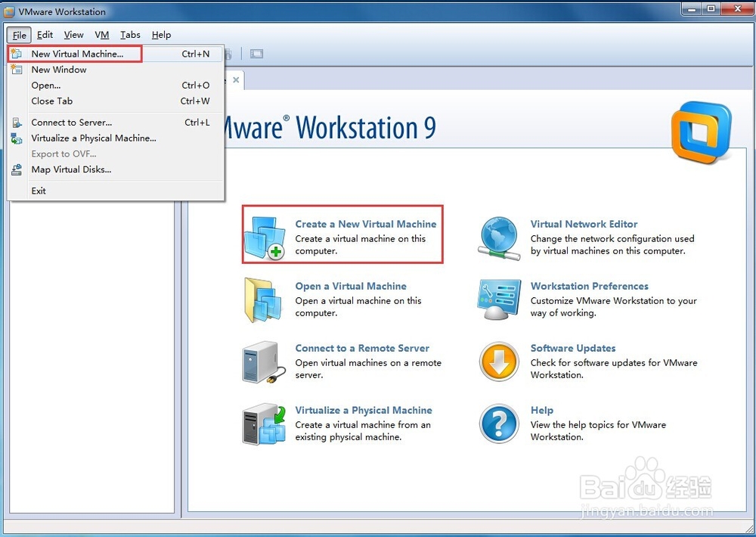This screenshot has height=537, width=756.
Task: Click the Connect to Server menu icon
Action: [17, 123]
